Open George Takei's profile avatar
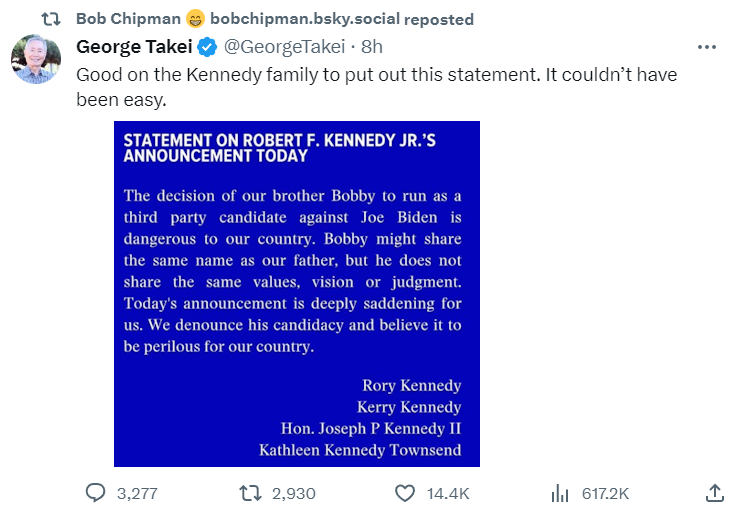Viewport: 732px width, 513px height. click(36, 59)
